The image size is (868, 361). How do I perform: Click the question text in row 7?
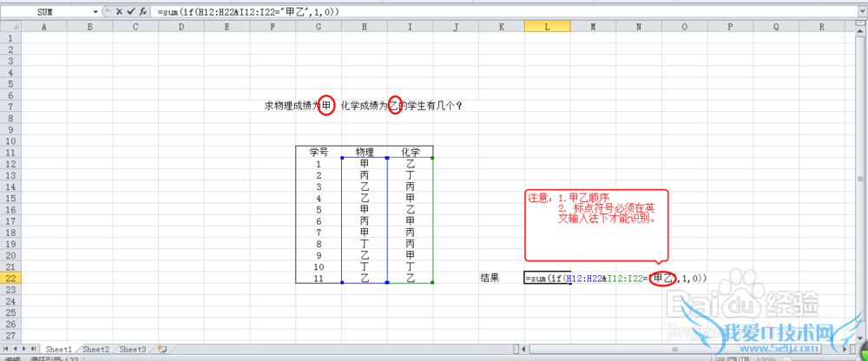click(364, 107)
